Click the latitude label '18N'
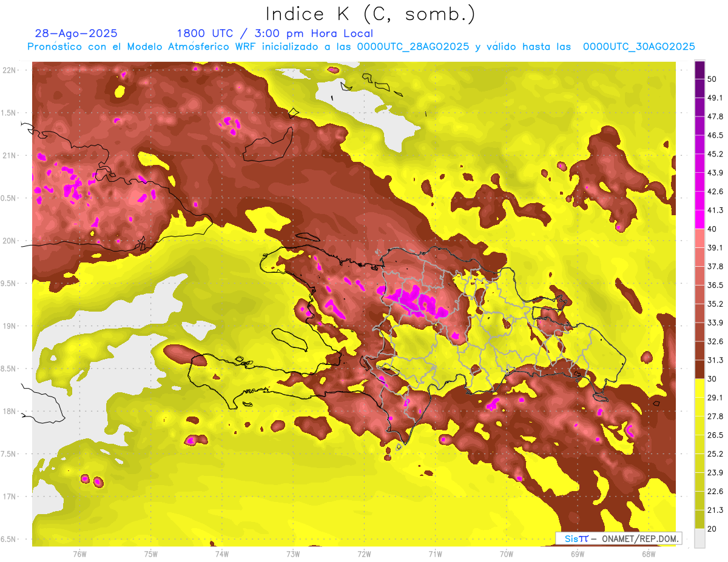 coord(10,412)
